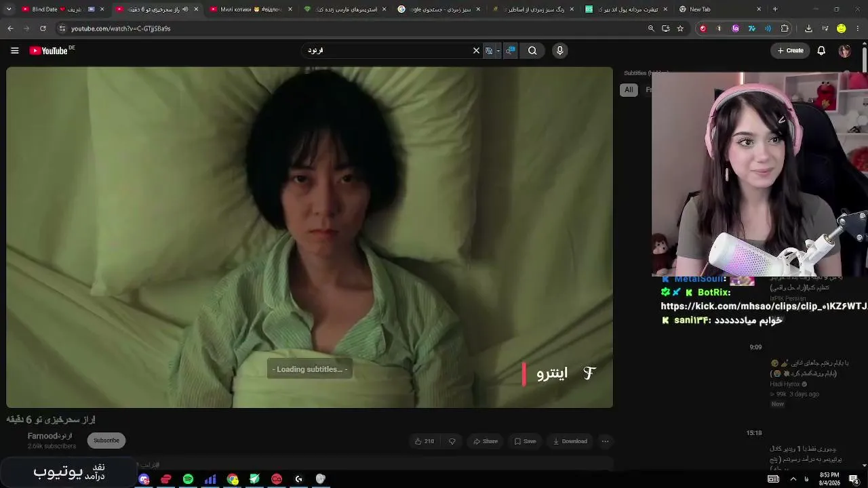Image resolution: width=868 pixels, height=488 pixels.
Task: Open the Windows notification center
Action: pos(854,479)
